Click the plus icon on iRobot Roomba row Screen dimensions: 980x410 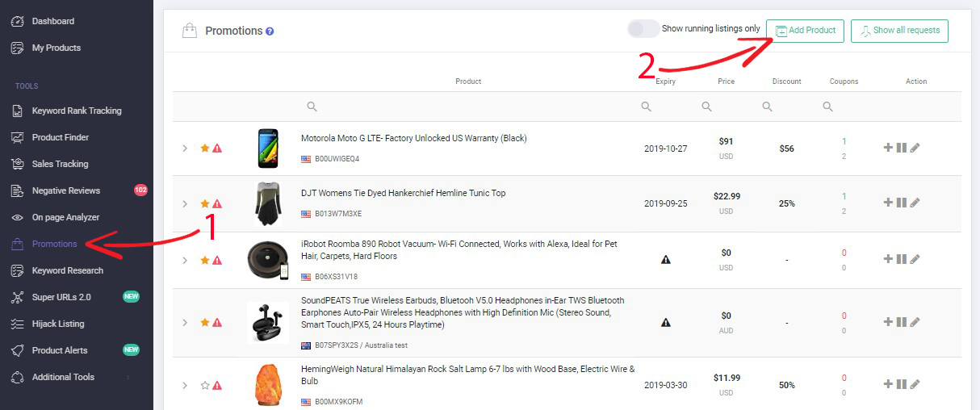(888, 259)
